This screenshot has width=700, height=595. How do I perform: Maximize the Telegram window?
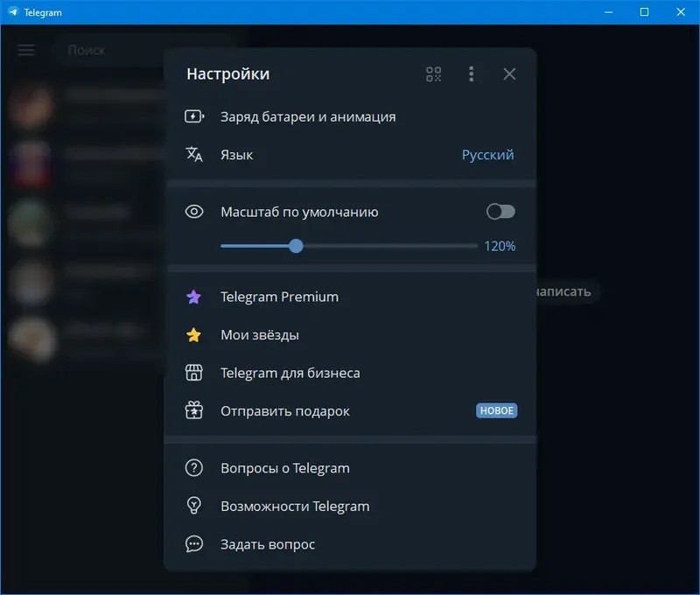(x=644, y=12)
